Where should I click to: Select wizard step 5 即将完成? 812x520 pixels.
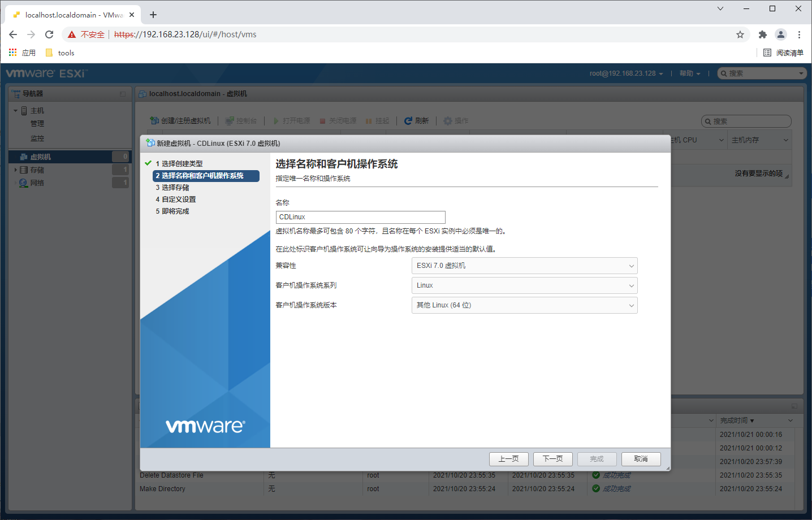pos(172,211)
